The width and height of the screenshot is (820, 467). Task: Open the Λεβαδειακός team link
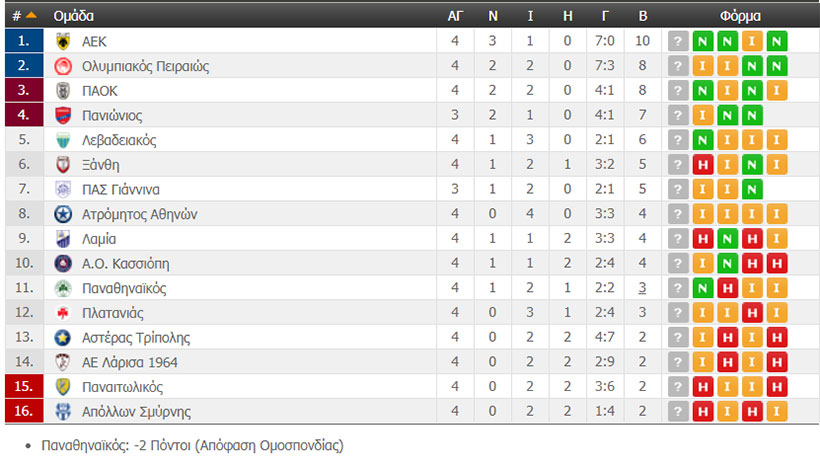click(x=119, y=140)
